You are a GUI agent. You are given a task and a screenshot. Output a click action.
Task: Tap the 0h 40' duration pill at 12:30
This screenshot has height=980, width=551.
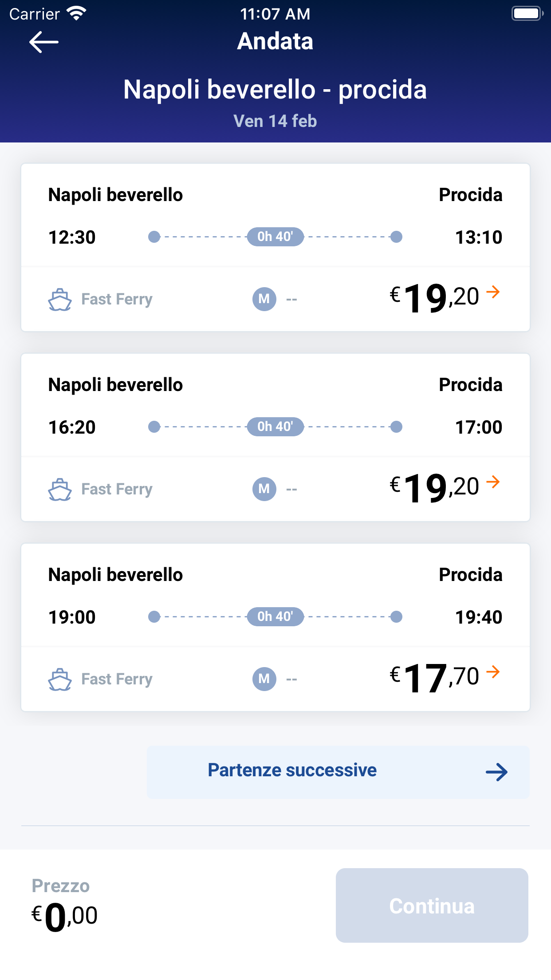[x=275, y=237]
